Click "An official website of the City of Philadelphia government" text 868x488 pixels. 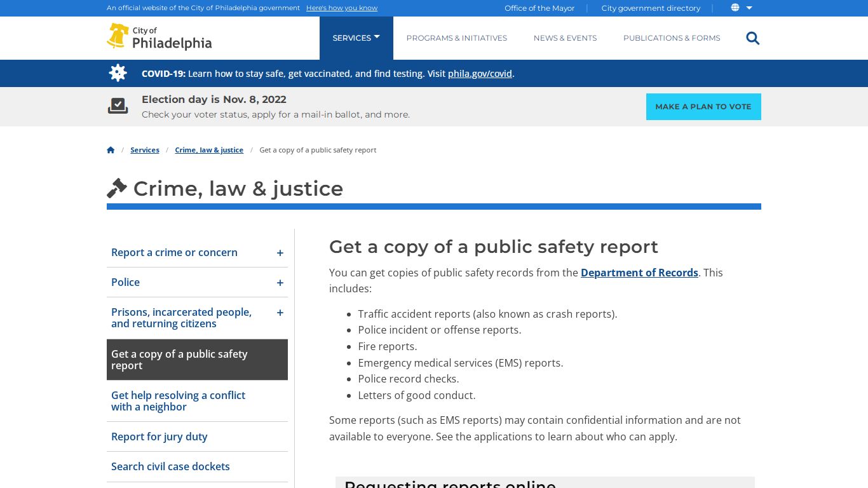[x=203, y=8]
